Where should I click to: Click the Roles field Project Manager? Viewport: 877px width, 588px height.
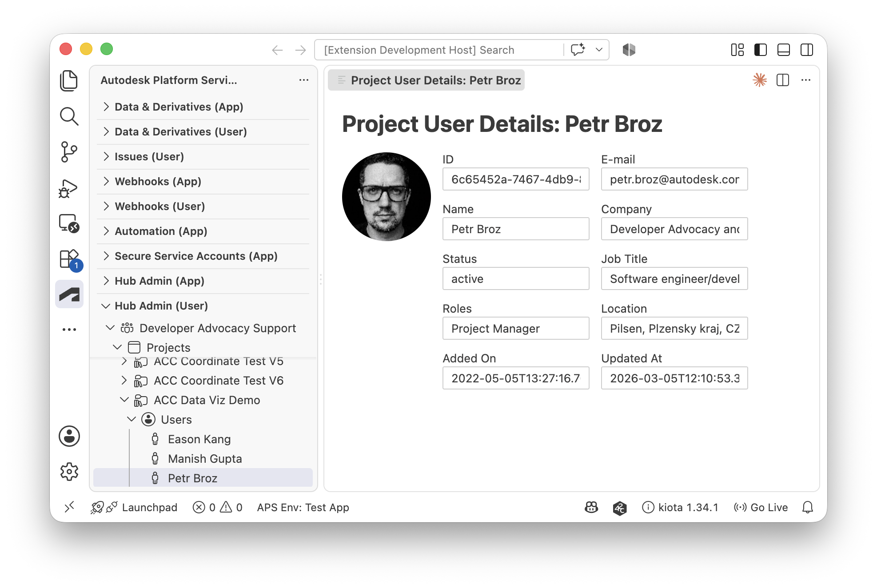(516, 328)
